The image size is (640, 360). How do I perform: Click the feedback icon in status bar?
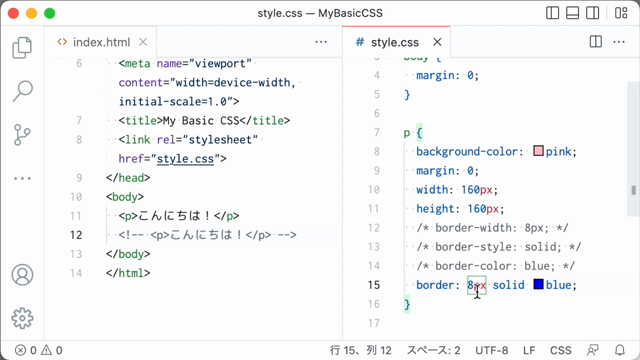(x=592, y=350)
